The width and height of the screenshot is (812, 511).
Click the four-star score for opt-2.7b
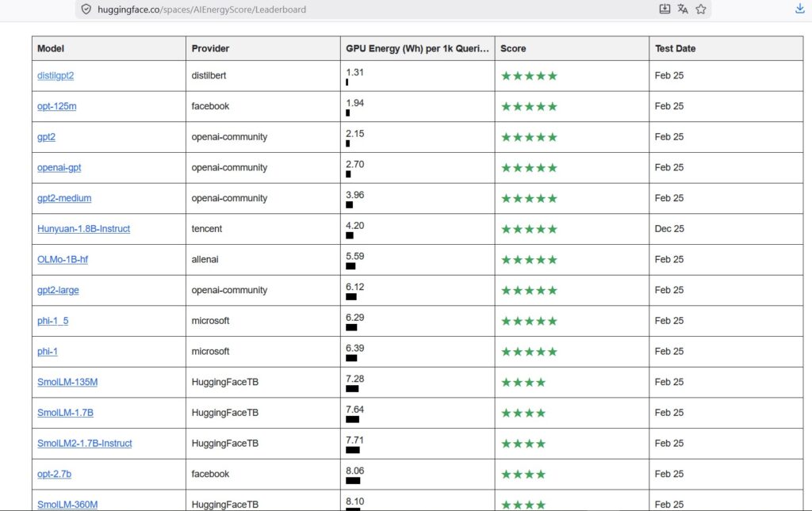coord(523,475)
